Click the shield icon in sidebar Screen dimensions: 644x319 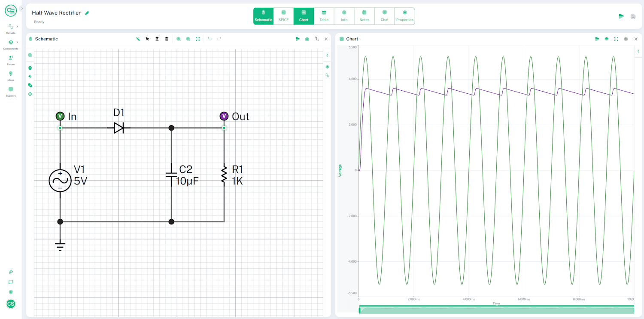(x=11, y=292)
